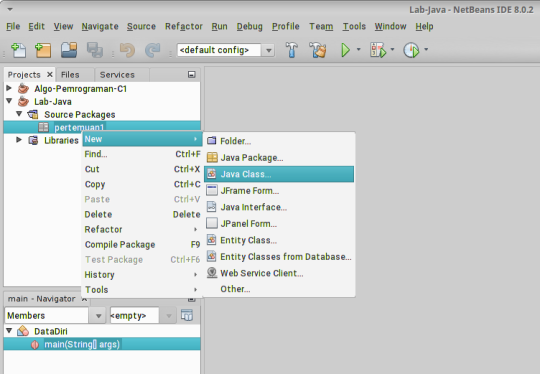Select Java Class from the New submenu
Screen dimensions: 540x374
(x=279, y=174)
